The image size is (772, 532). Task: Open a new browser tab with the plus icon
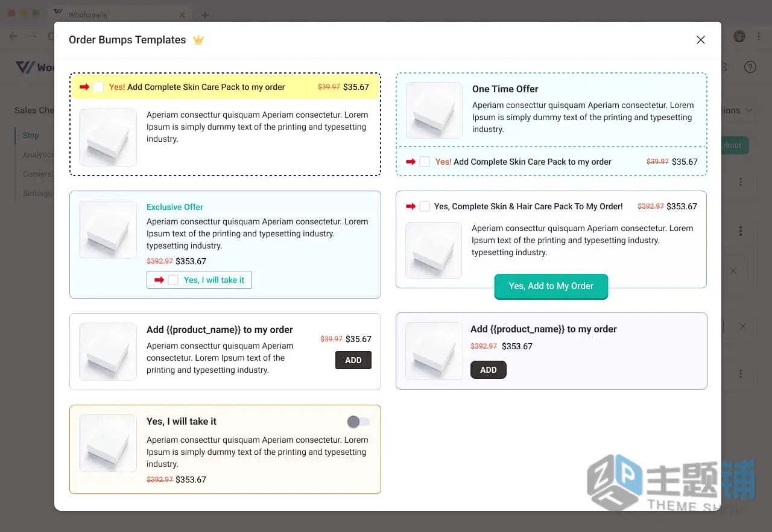[x=204, y=14]
